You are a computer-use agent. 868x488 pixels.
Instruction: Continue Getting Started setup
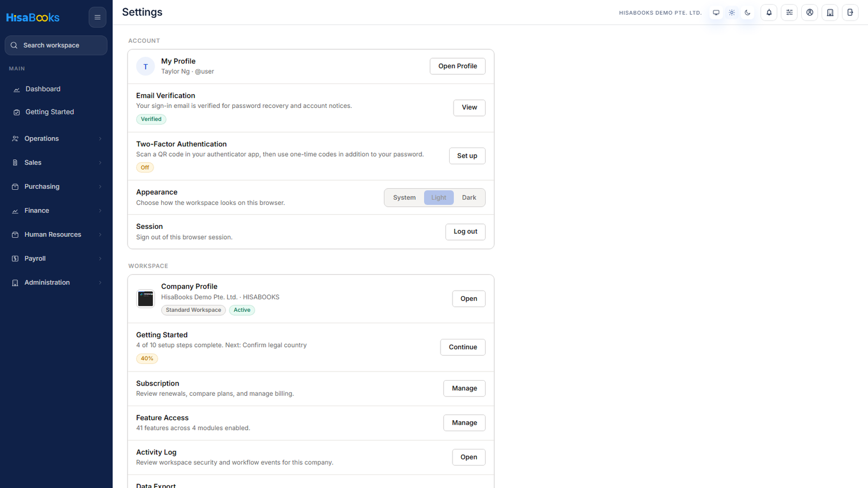click(x=463, y=347)
